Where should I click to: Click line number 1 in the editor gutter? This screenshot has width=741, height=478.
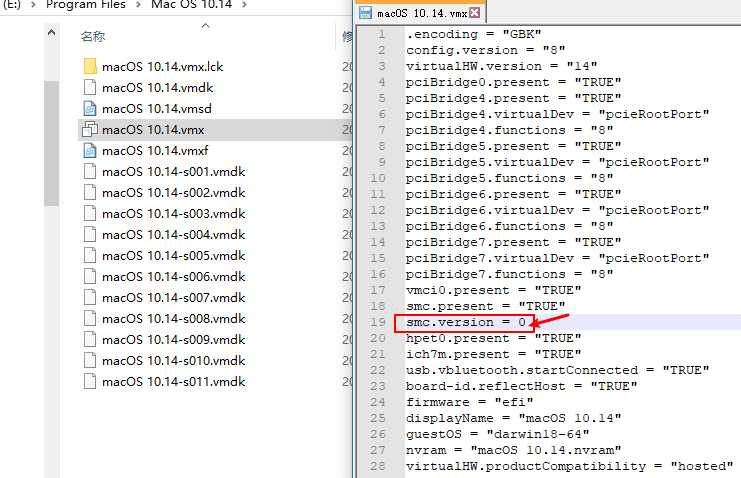tap(382, 35)
